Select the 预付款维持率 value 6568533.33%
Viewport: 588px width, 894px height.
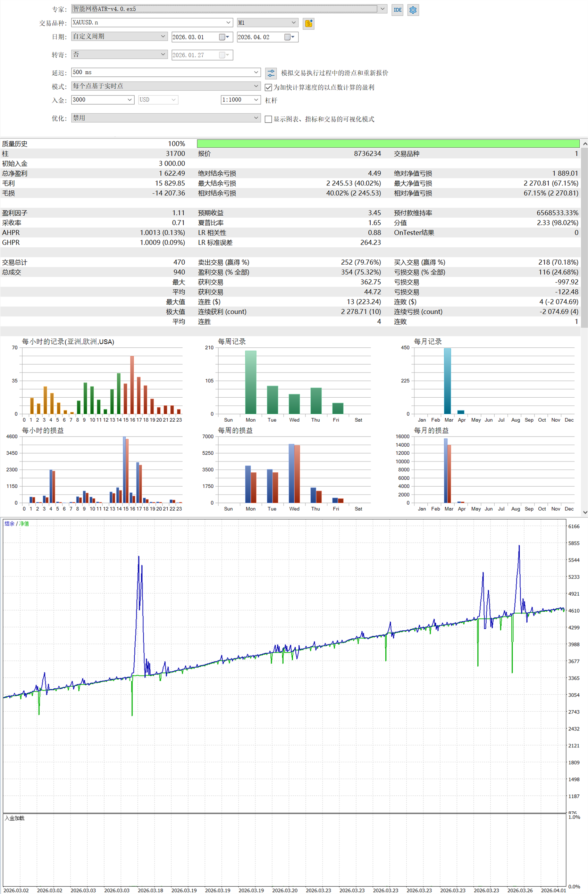557,213
